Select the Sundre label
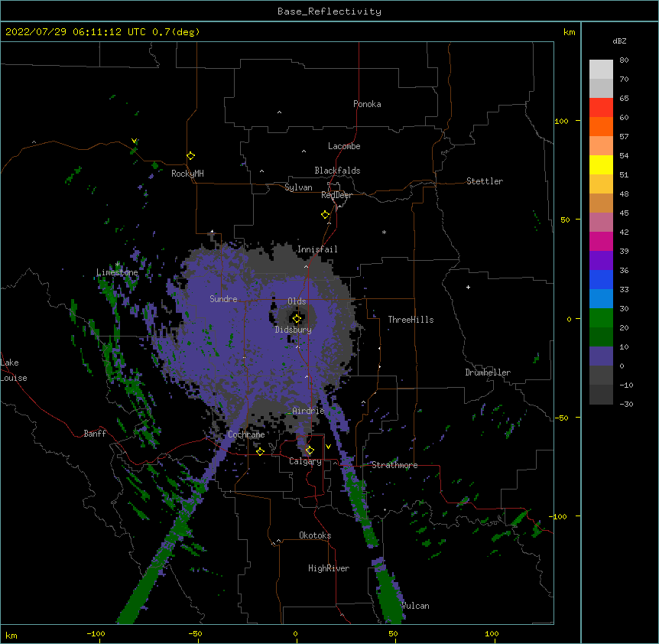The image size is (659, 644). tap(223, 299)
